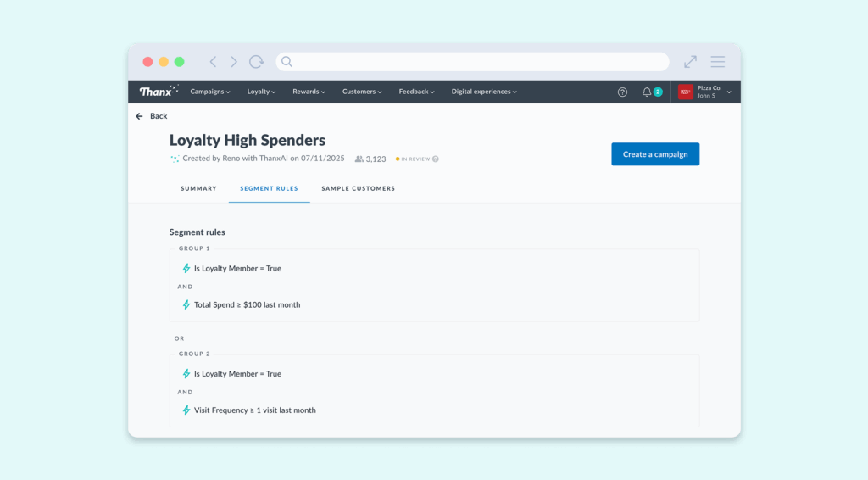Image resolution: width=868 pixels, height=480 pixels.
Task: Open the Digital experiences dropdown
Action: (483, 92)
